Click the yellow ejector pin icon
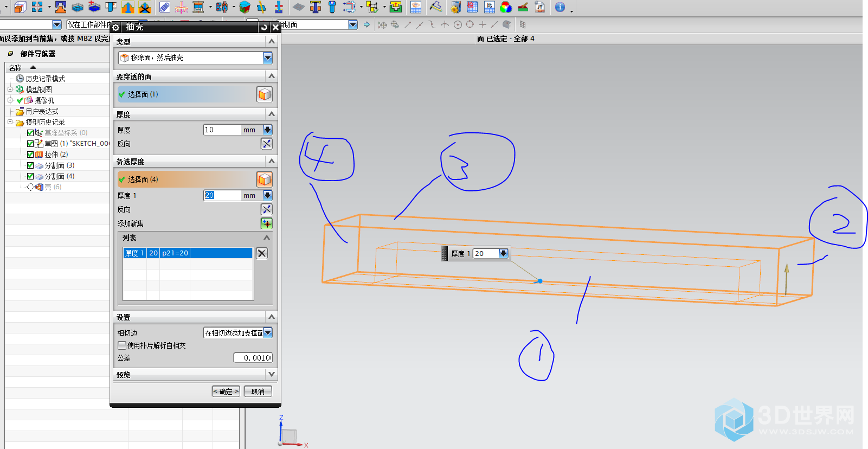The image size is (868, 449). [261, 7]
